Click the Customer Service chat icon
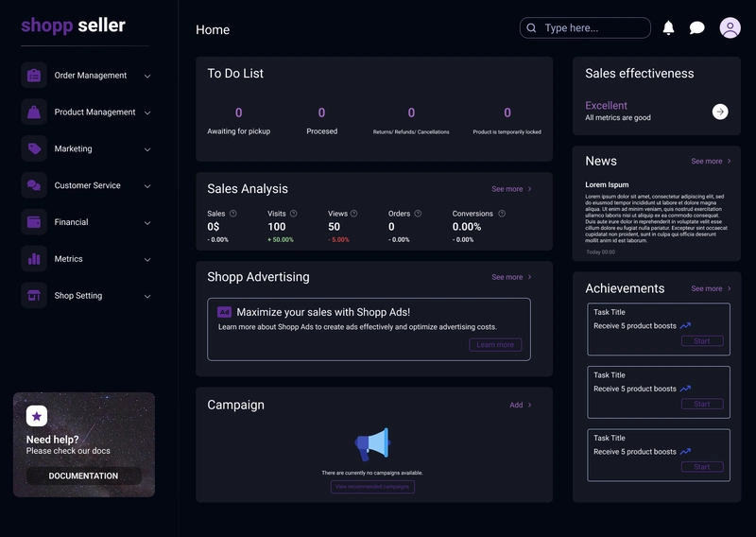This screenshot has width=756, height=537. click(34, 185)
